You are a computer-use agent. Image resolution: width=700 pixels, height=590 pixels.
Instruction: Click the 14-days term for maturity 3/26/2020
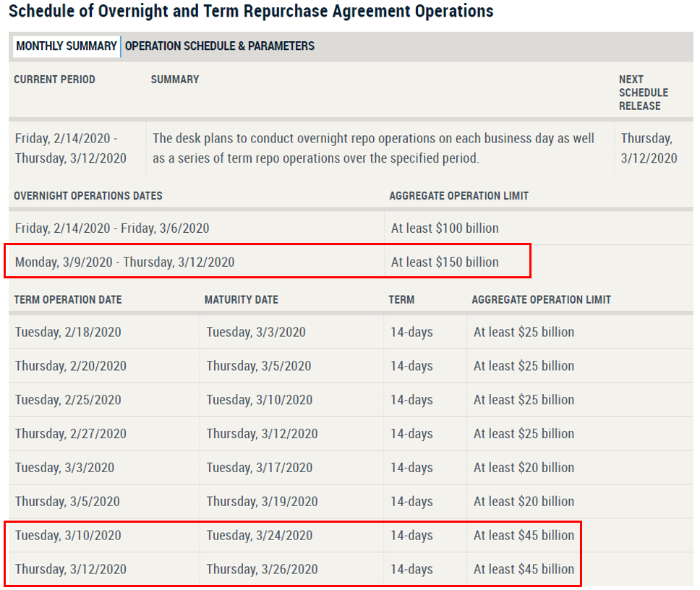pos(411,569)
